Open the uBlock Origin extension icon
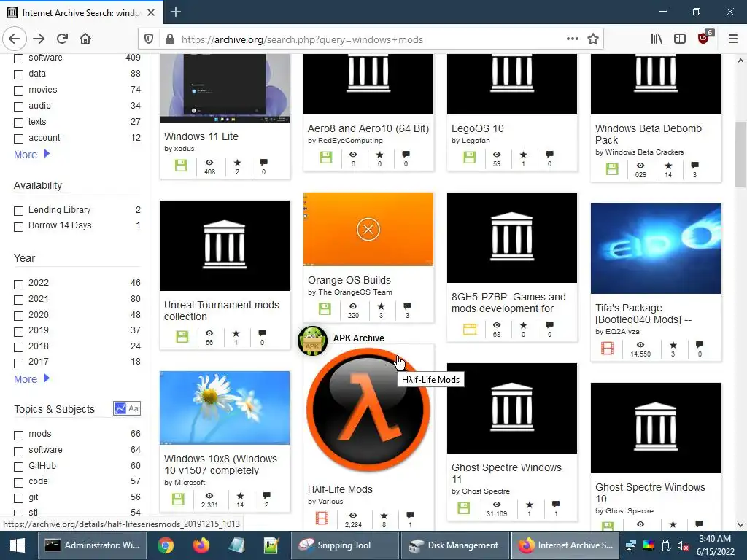The width and height of the screenshot is (747, 560). 704,38
